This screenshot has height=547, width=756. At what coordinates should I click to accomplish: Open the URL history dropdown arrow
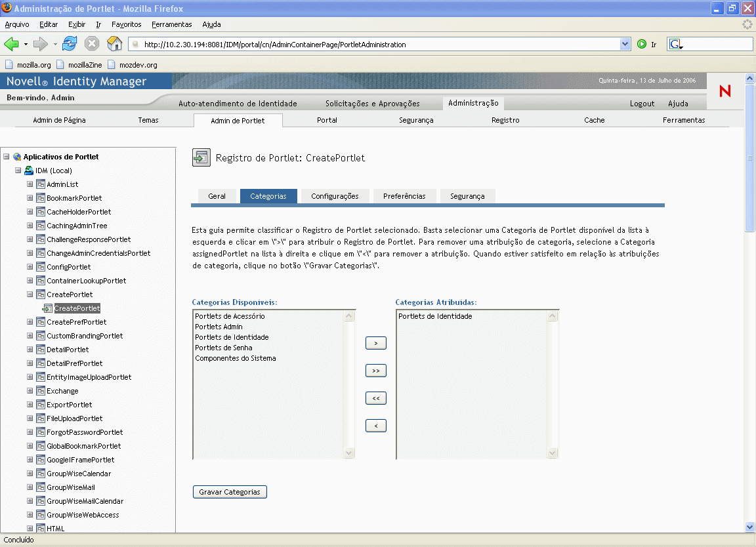[625, 45]
